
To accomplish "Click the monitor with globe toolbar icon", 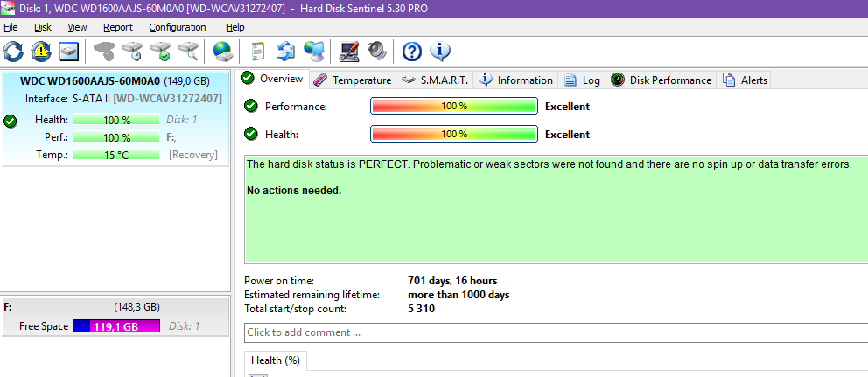I will [314, 52].
